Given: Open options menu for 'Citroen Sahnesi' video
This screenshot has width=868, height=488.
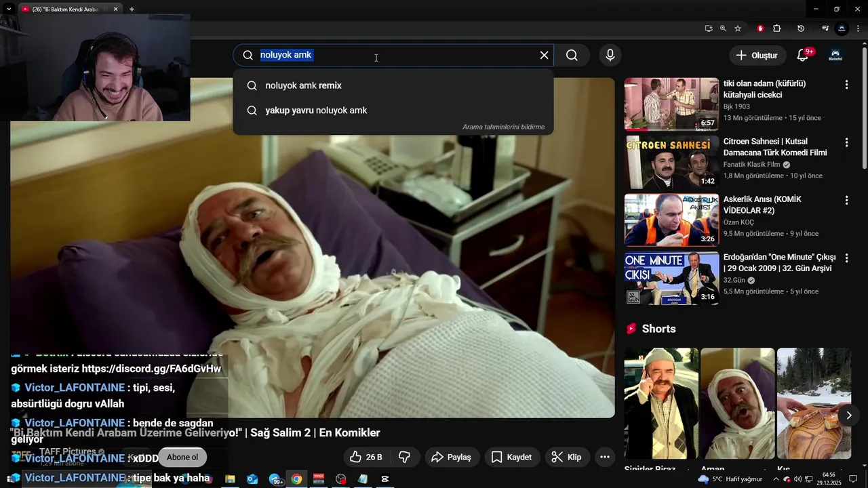Looking at the screenshot, I should coord(846,142).
